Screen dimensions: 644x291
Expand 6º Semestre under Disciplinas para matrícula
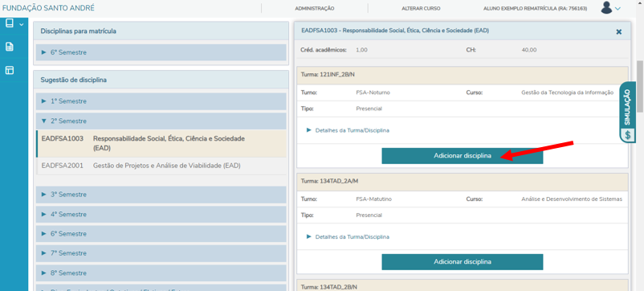[161, 52]
